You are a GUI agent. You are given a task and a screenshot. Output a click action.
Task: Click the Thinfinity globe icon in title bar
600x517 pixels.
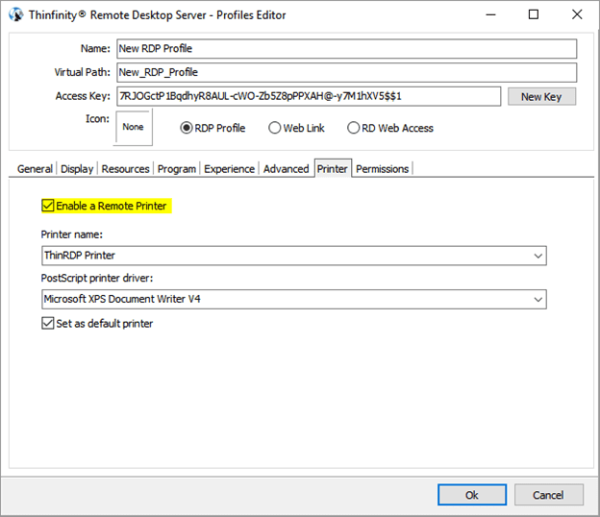[16, 15]
